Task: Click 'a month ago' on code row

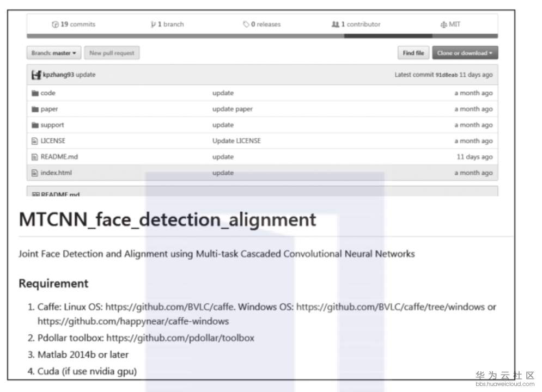Action: pyautogui.click(x=473, y=93)
